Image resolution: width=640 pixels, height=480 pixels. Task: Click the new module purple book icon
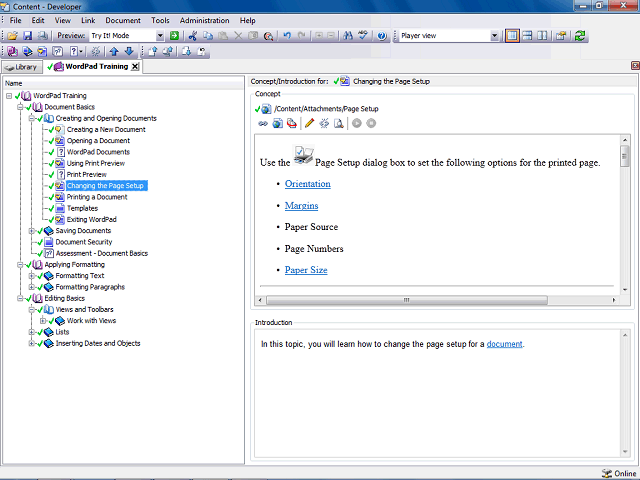[13, 51]
